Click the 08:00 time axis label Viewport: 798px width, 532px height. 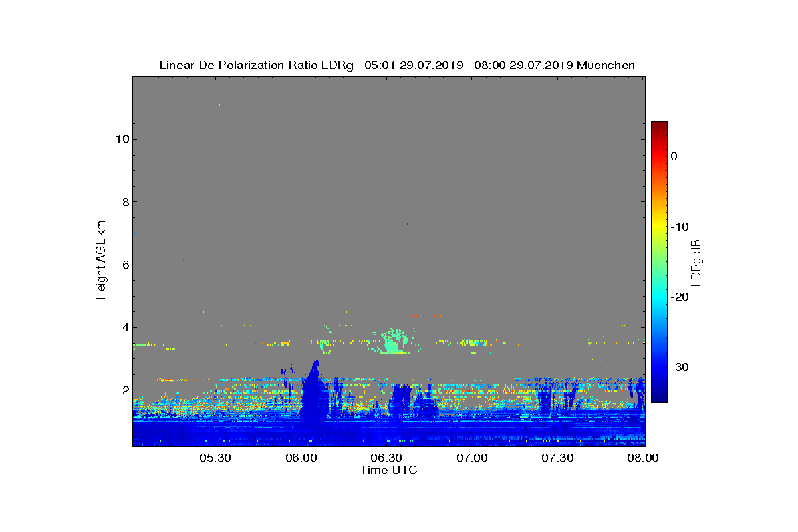click(644, 458)
